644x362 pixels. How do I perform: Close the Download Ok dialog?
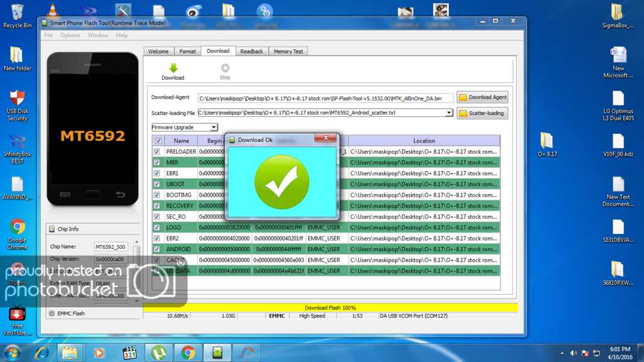click(x=326, y=138)
